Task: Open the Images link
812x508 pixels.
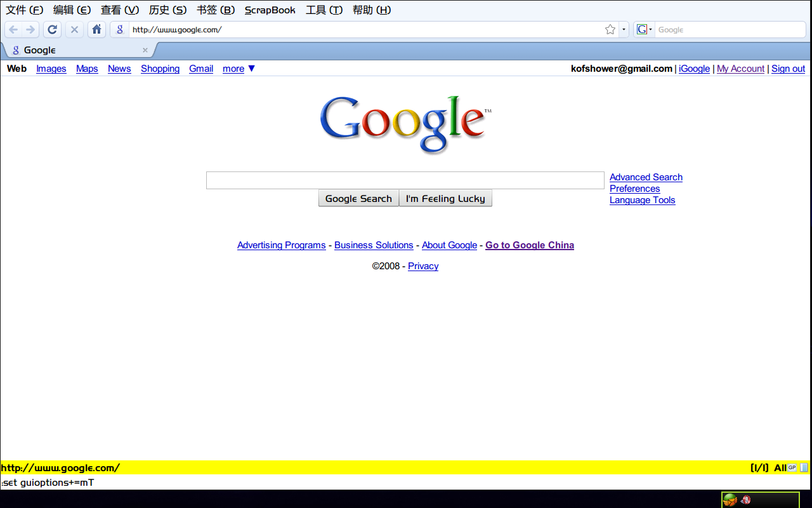Action: (51, 69)
